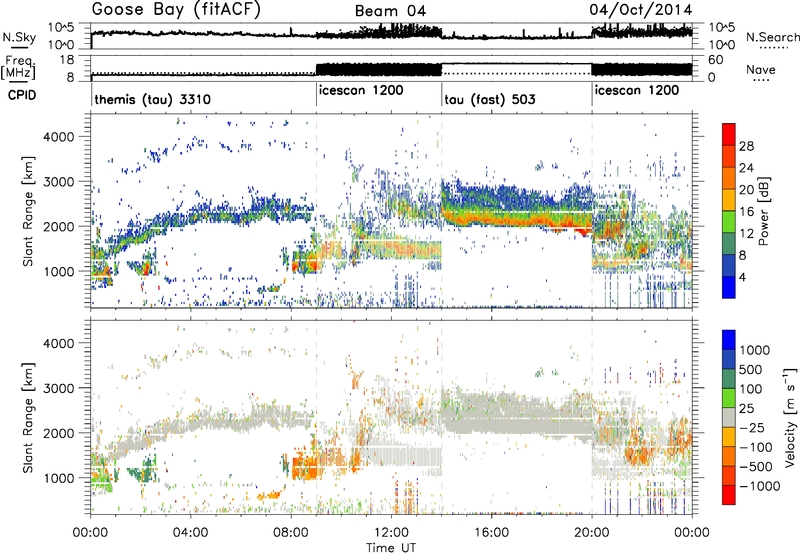Click the 'N.Search' legend label
800x554 pixels.
[x=772, y=37]
